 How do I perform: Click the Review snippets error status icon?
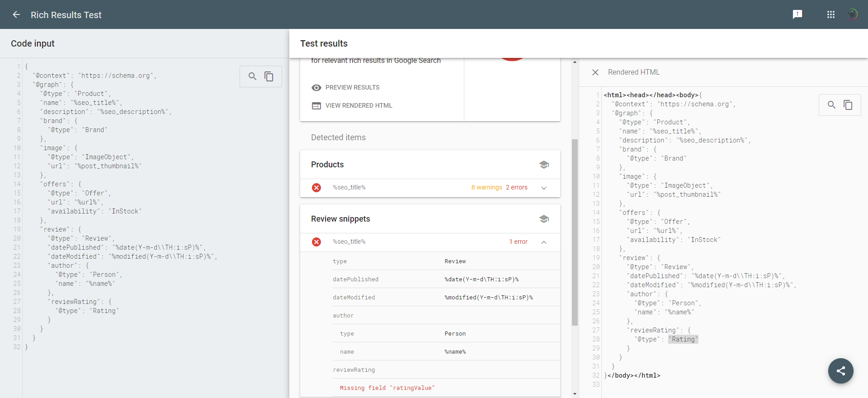(x=316, y=242)
